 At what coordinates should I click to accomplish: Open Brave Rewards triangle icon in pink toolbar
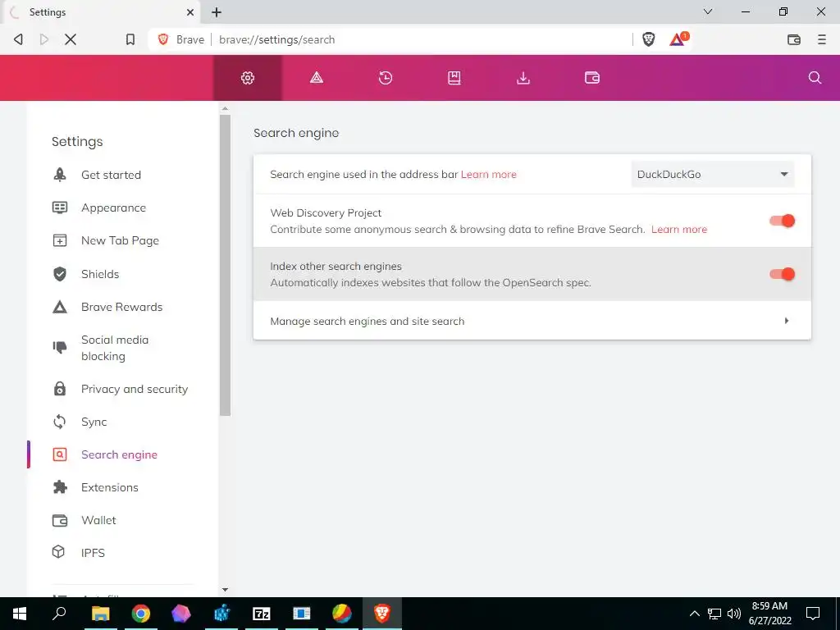coord(317,78)
